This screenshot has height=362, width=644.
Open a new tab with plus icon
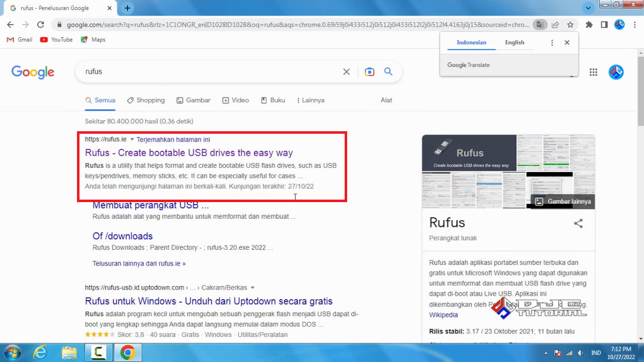(127, 8)
